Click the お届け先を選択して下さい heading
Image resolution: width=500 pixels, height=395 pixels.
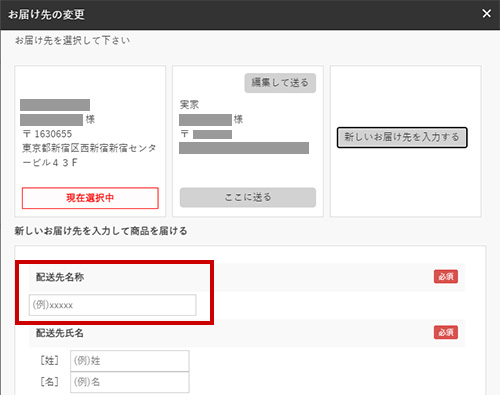[x=72, y=41]
